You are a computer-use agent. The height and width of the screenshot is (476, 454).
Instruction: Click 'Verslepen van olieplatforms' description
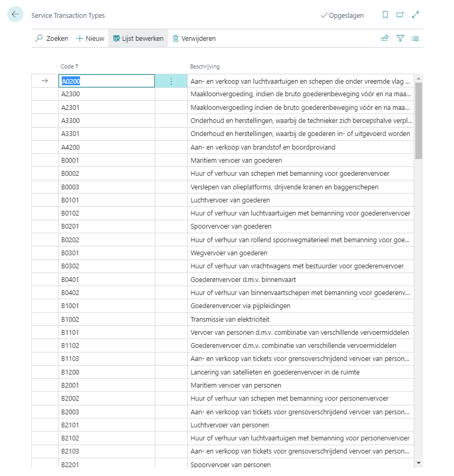285,187
